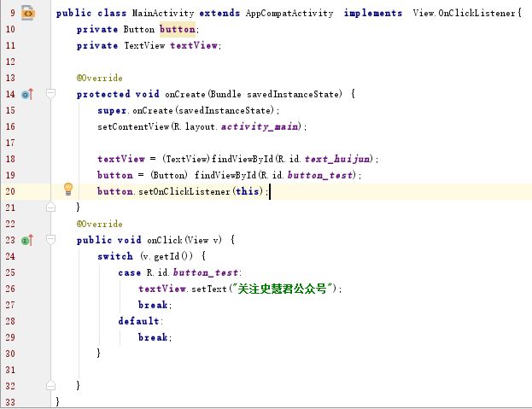Click 'button_test' in the case label on line 25
Screen dimensions: 532x409
206,272
